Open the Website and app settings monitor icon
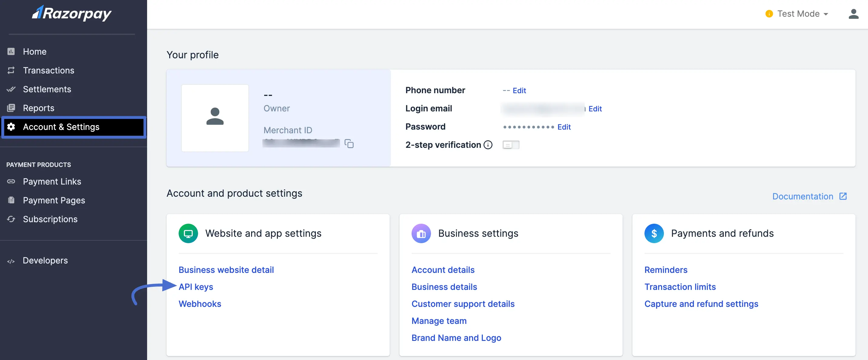 (x=188, y=233)
